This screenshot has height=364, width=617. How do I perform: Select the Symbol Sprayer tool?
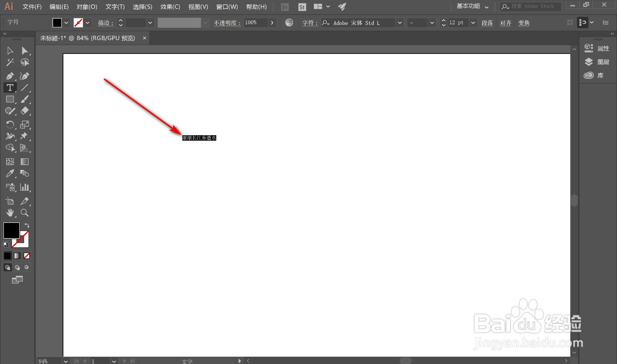10,187
